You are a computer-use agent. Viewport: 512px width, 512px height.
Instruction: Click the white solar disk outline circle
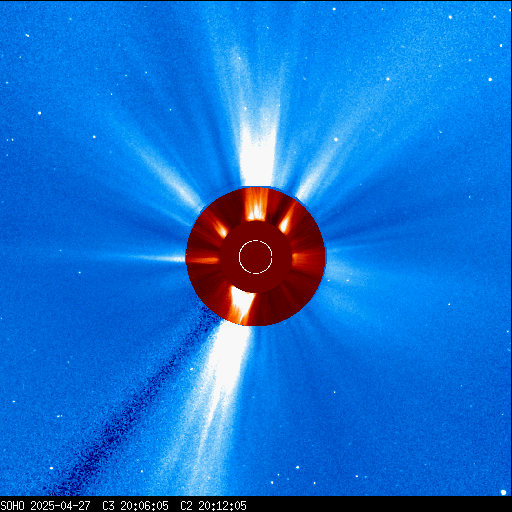click(x=256, y=257)
